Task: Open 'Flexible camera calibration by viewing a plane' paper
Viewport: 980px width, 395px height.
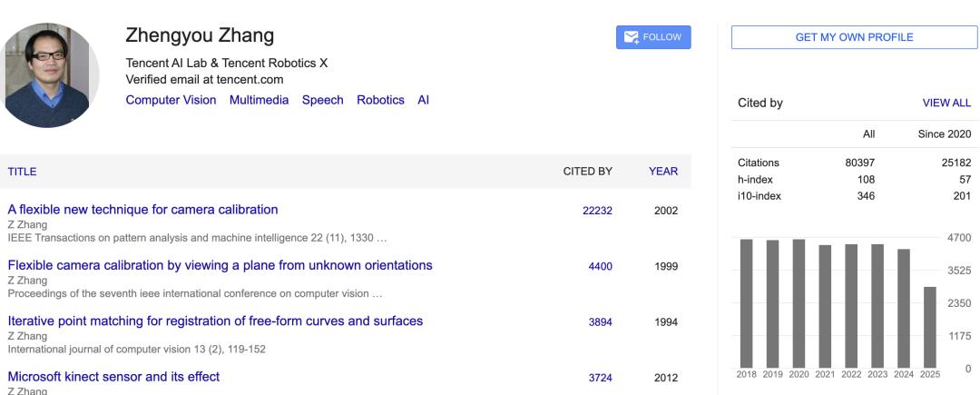Action: 220,265
